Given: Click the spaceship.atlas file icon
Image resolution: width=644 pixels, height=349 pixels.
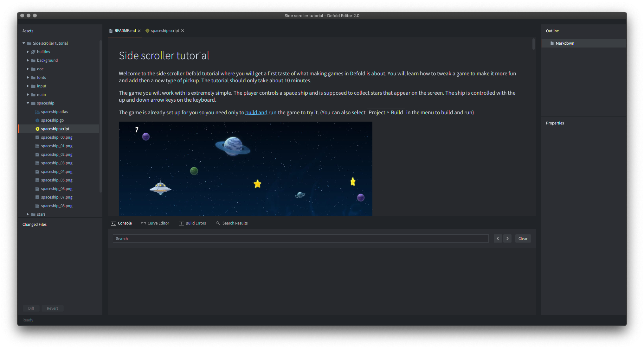Looking at the screenshot, I should point(37,112).
